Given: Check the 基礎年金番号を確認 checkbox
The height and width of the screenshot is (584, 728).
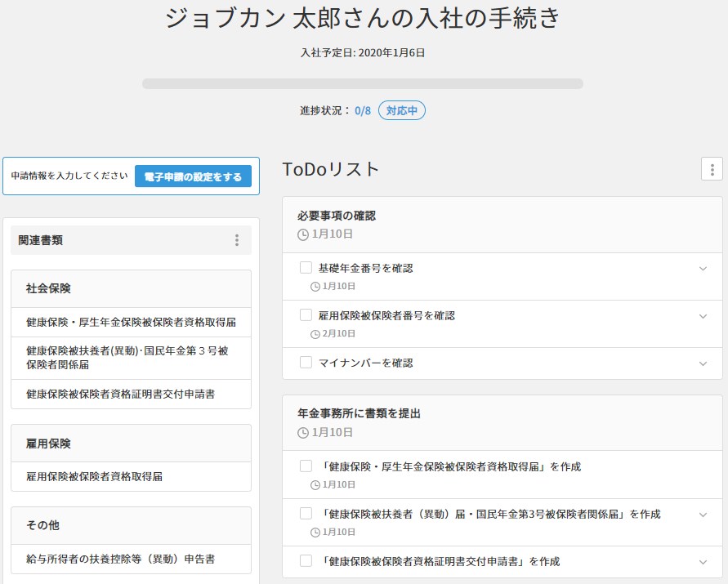Looking at the screenshot, I should click(x=306, y=268).
